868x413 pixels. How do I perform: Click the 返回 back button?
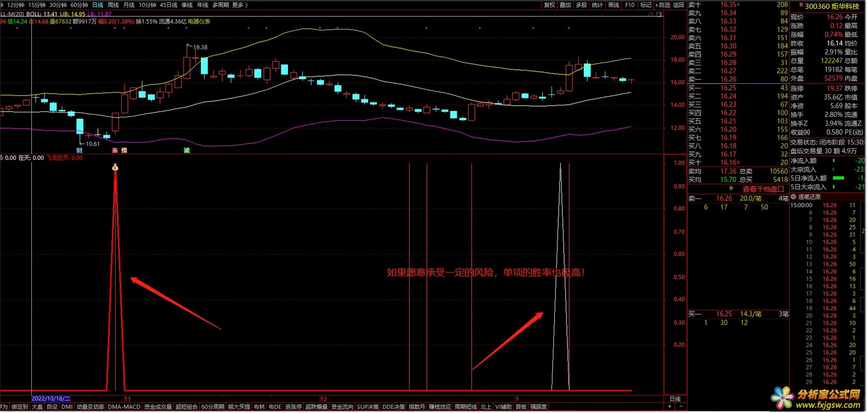coord(679,5)
